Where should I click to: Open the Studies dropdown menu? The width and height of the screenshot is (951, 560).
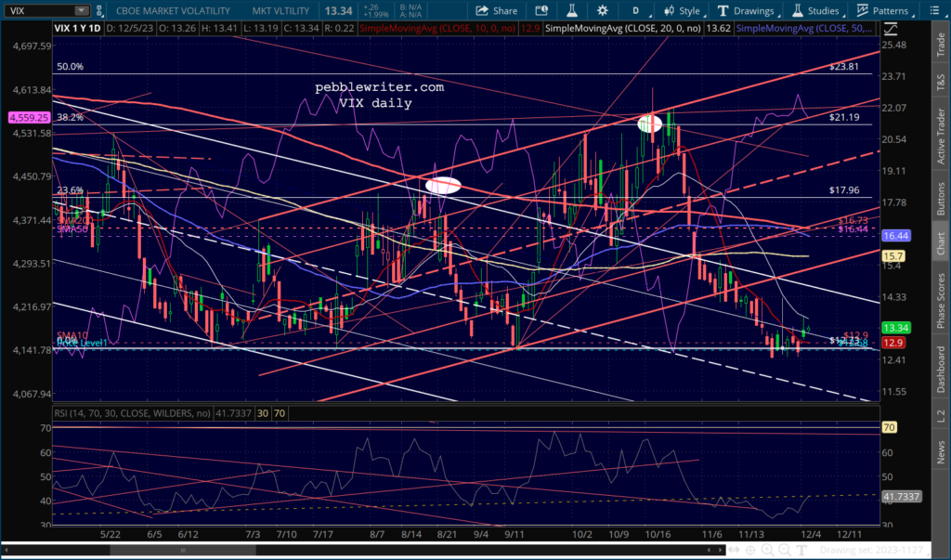tap(819, 11)
